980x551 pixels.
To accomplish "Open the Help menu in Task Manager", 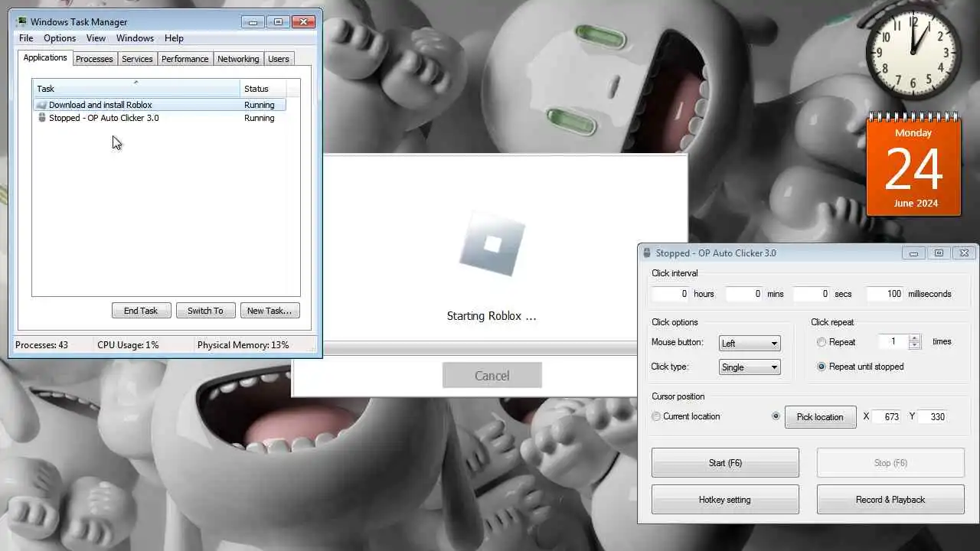I will (x=174, y=38).
